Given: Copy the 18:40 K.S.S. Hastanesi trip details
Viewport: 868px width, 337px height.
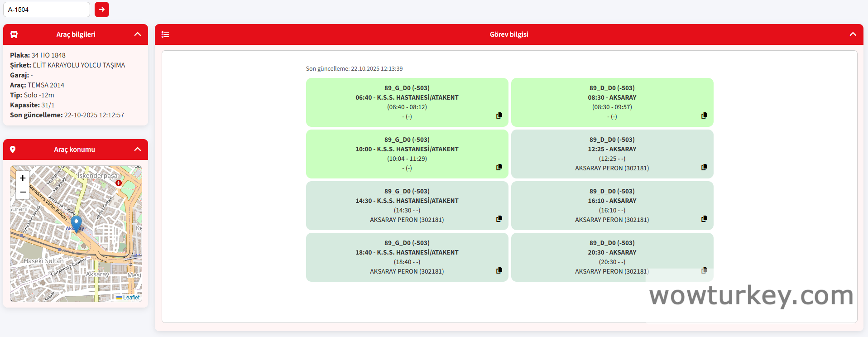Looking at the screenshot, I should click(499, 270).
